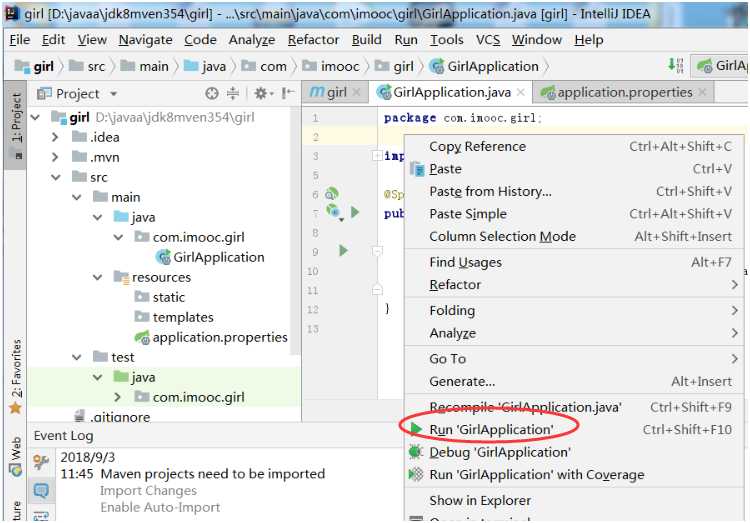Image resolution: width=750 pixels, height=523 pixels.
Task: Click the Hide Project panel icon
Action: coord(287,93)
